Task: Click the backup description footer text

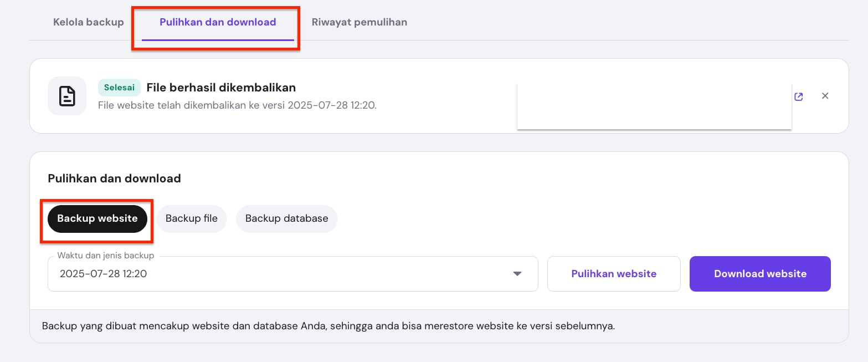Action: (x=328, y=325)
